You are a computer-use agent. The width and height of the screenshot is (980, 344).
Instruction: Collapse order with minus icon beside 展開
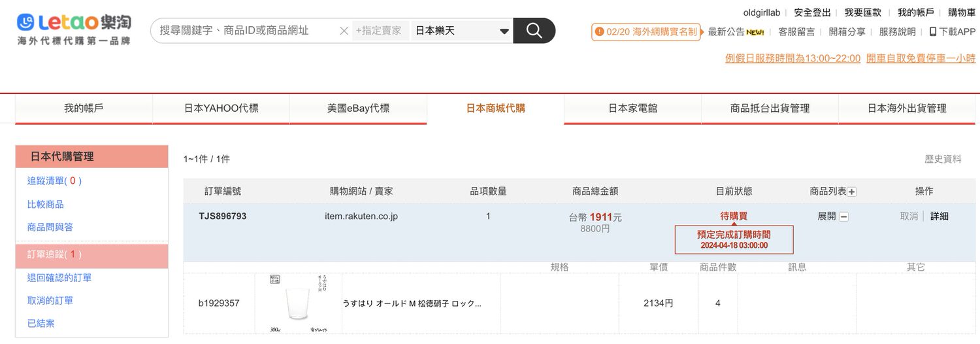coord(844,216)
